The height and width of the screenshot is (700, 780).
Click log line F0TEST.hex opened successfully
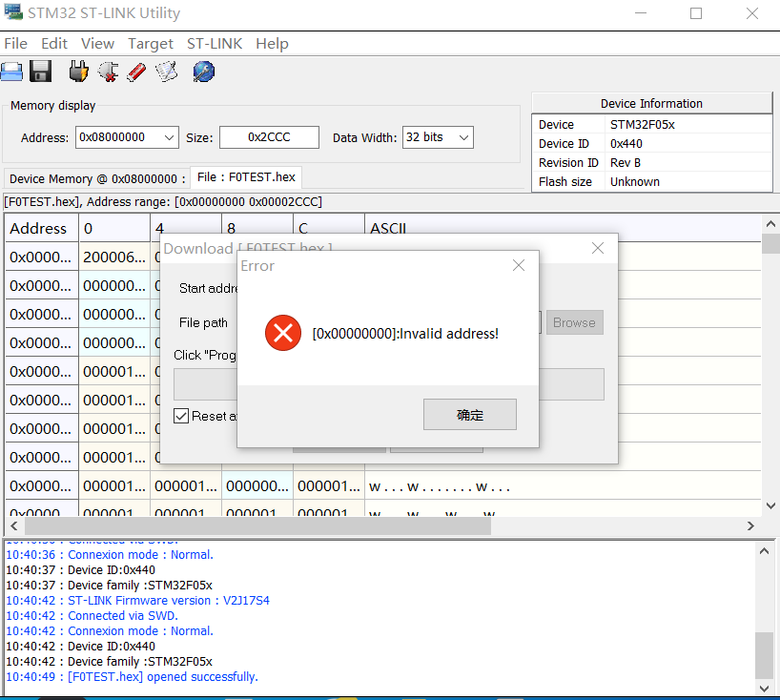click(x=133, y=676)
